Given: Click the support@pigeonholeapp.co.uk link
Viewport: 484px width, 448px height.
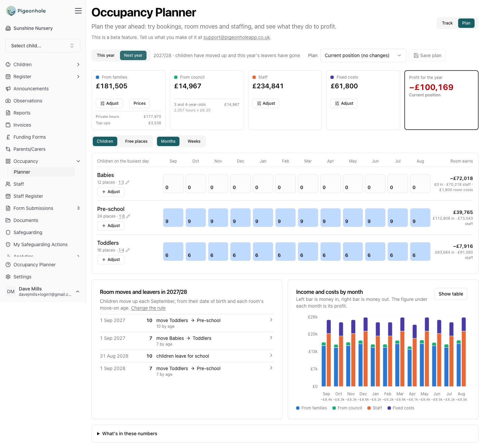Looking at the screenshot, I should 237,37.
